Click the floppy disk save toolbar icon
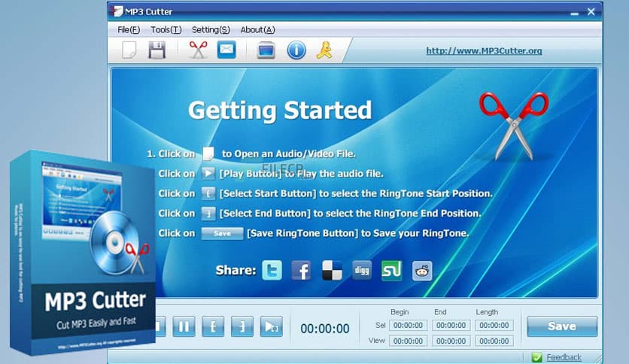Viewport: 629px width, 364px height. pos(156,50)
